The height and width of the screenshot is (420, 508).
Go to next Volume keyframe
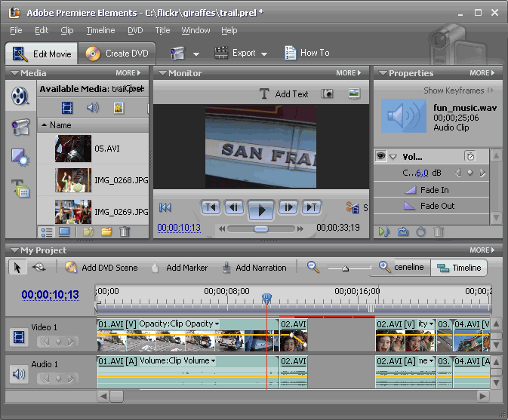[x=482, y=173]
